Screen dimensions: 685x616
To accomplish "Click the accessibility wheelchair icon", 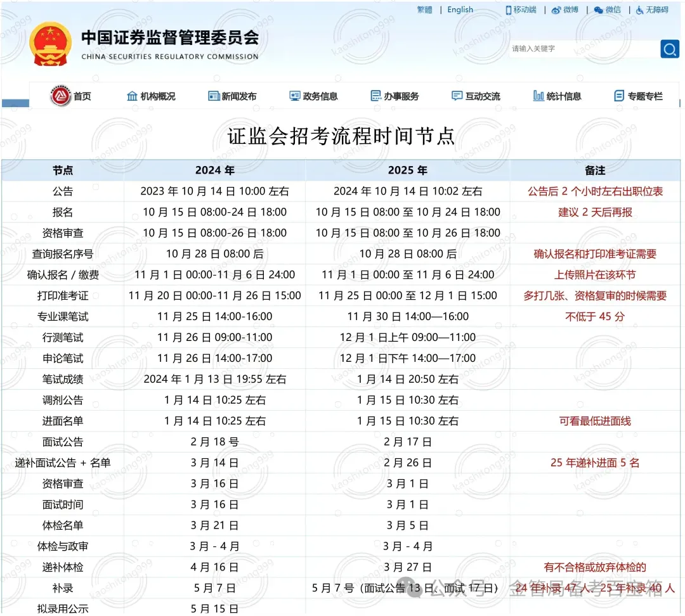I will point(639,10).
